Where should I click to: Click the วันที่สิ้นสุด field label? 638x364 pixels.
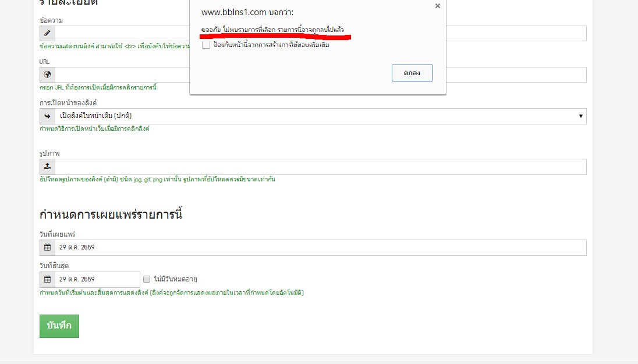coord(54,266)
